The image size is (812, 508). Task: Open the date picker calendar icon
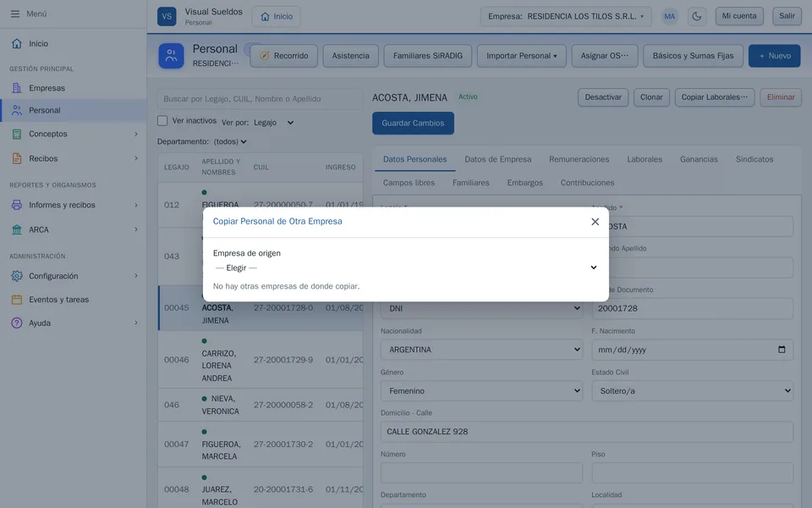[782, 350]
